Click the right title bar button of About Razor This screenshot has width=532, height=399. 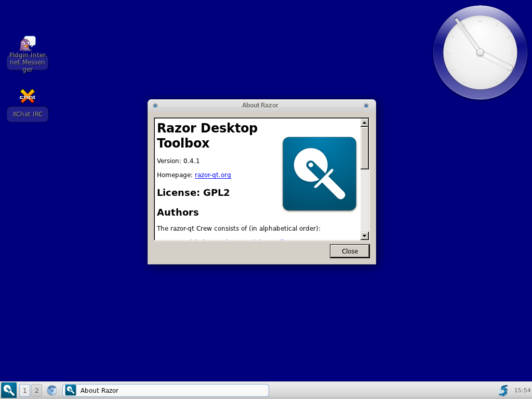pos(366,105)
